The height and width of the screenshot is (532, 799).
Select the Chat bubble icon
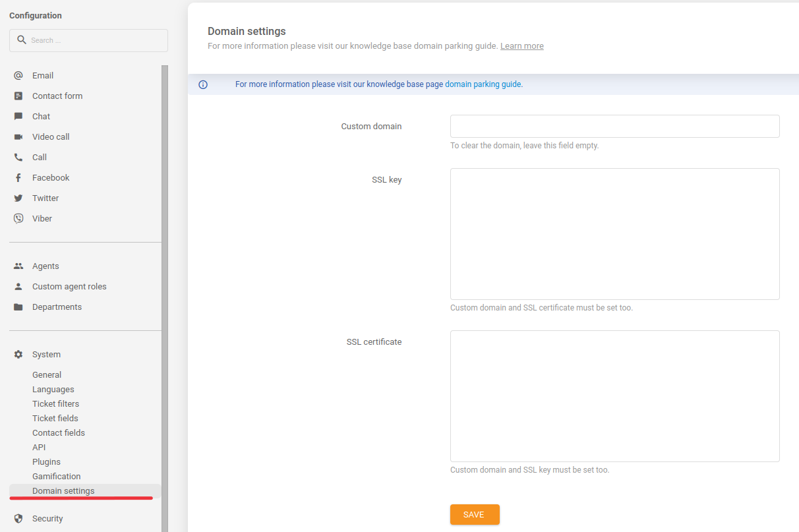point(18,117)
